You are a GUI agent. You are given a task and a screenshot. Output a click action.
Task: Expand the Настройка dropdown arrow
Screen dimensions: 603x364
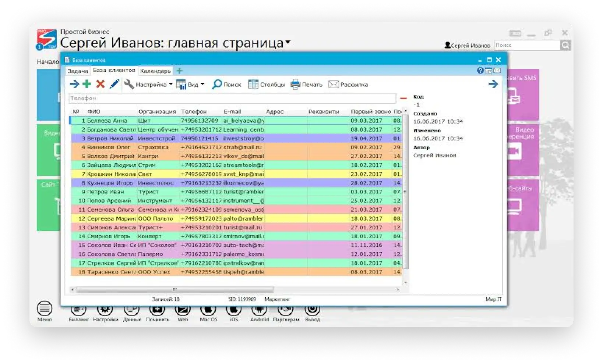click(x=171, y=84)
